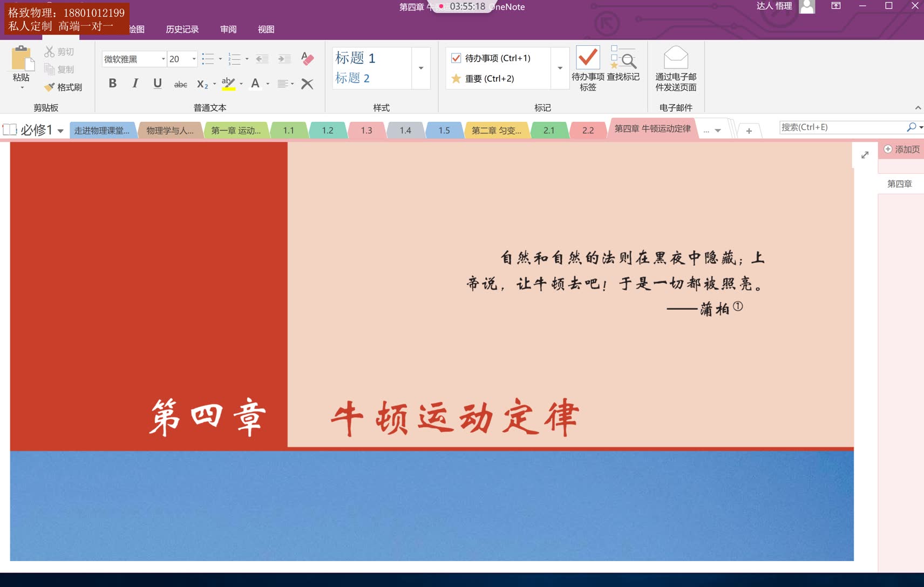Expand the styles gallery dropdown
The width and height of the screenshot is (924, 587).
coord(420,68)
